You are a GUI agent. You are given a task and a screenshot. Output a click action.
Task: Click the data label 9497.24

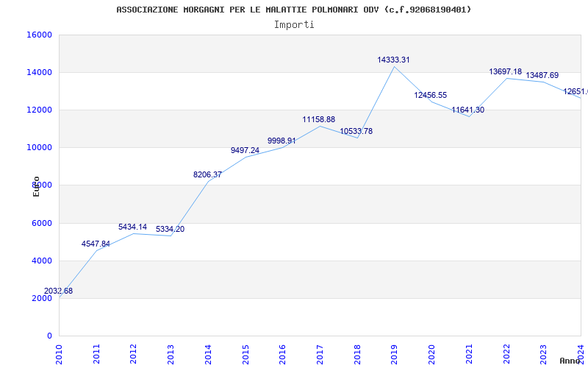click(245, 150)
